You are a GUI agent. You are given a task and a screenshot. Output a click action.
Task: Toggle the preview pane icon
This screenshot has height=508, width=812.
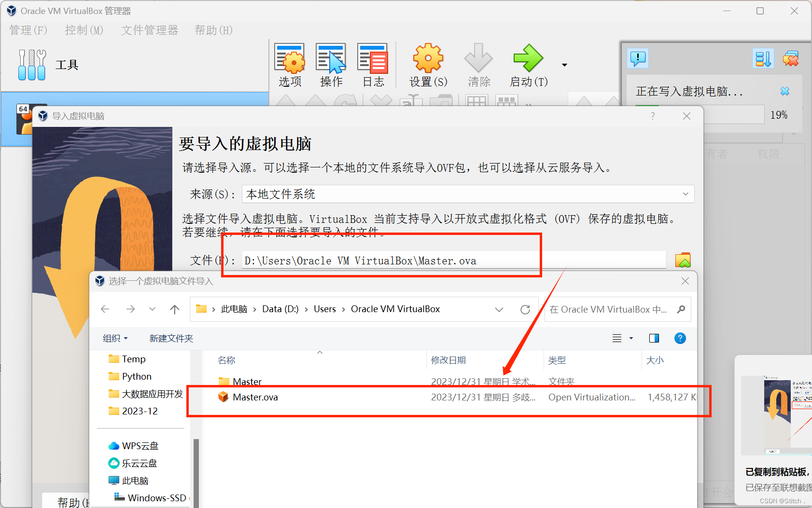tap(654, 338)
